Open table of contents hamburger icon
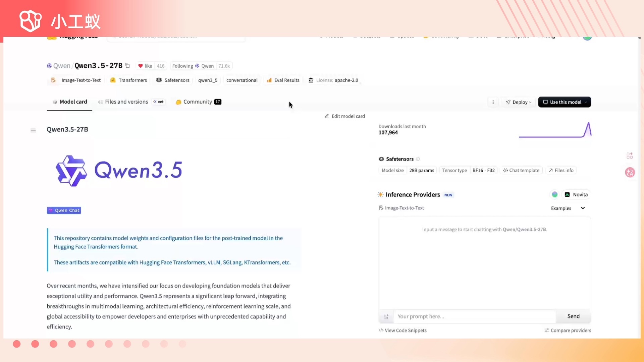Image resolution: width=644 pixels, height=362 pixels. [33, 130]
